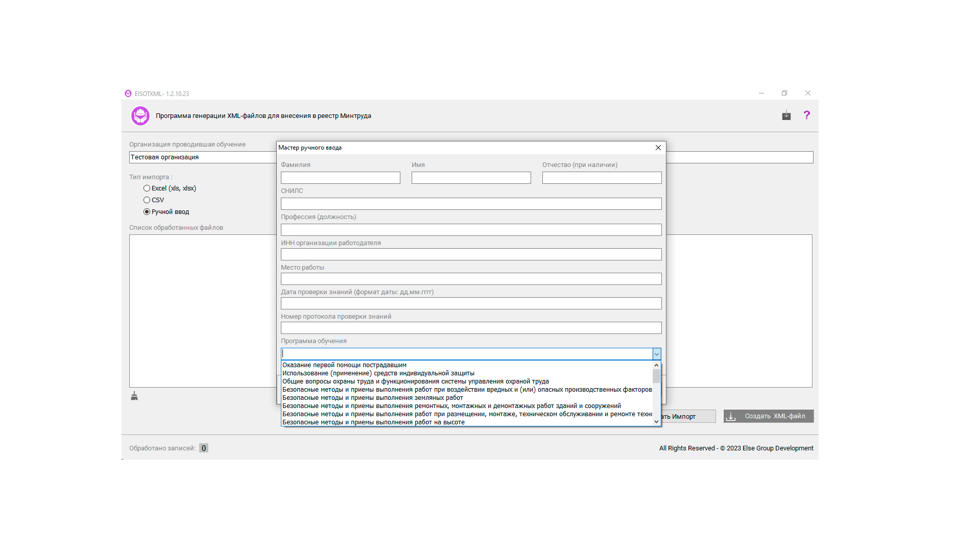Select option about вредных и опасных производственных факторов
This screenshot has height=551, width=980.
[467, 390]
